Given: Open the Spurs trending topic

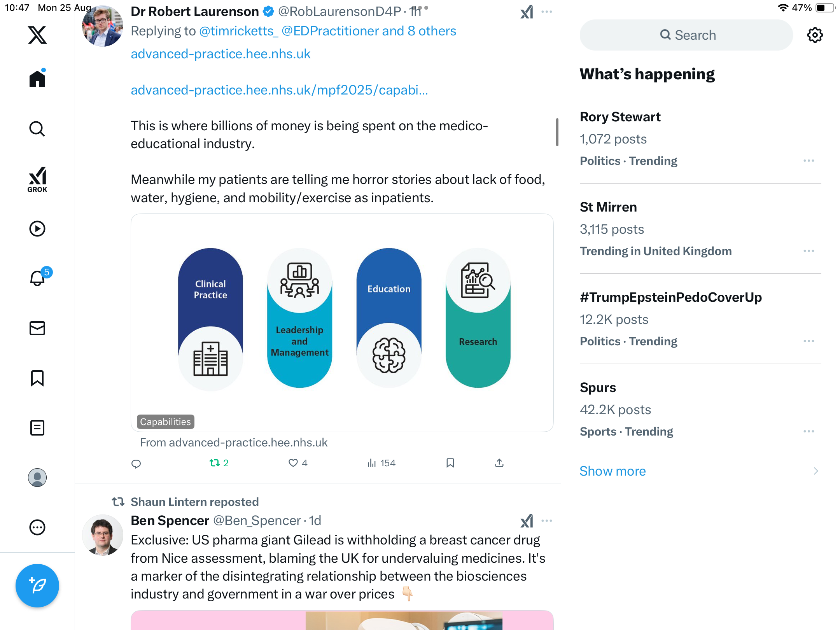Looking at the screenshot, I should (x=598, y=387).
